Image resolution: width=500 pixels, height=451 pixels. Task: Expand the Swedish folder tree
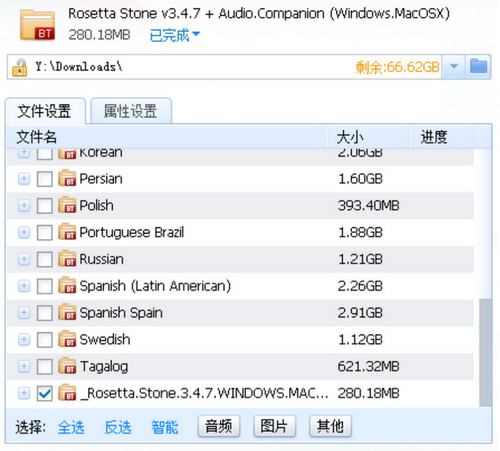(24, 340)
